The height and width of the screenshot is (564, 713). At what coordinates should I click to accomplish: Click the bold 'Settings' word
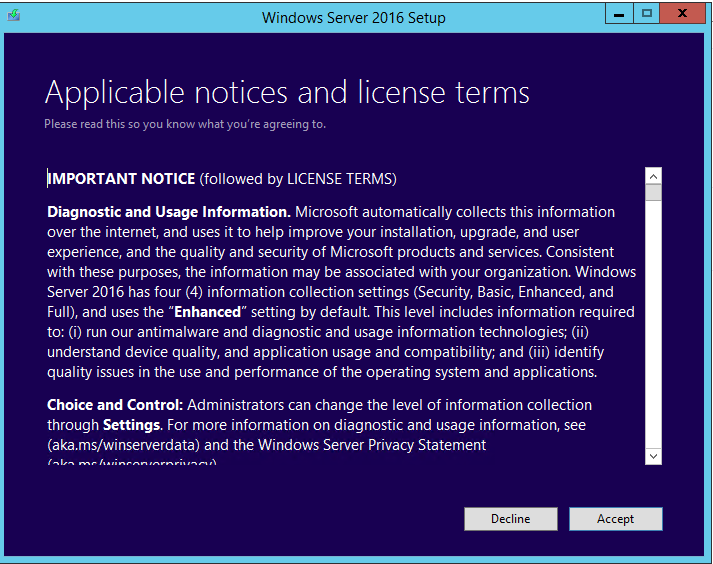[x=131, y=425]
